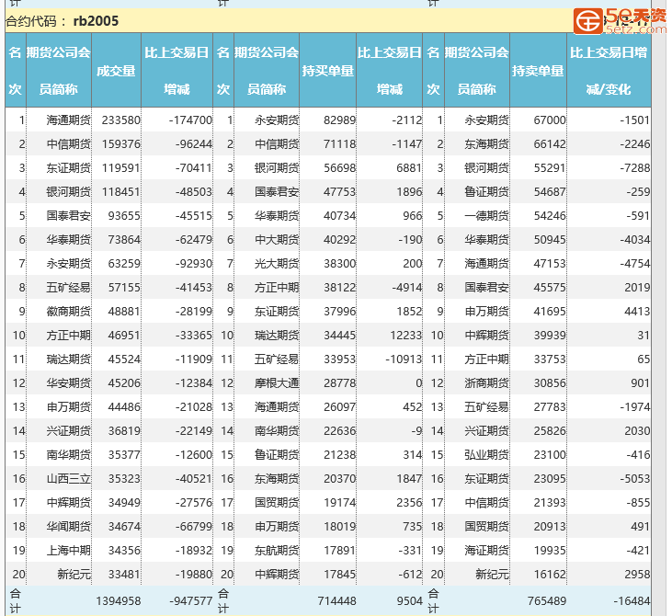Viewport: 672px width, 616px height.
Task: Click the total volume 1394958
Action: pyautogui.click(x=119, y=601)
